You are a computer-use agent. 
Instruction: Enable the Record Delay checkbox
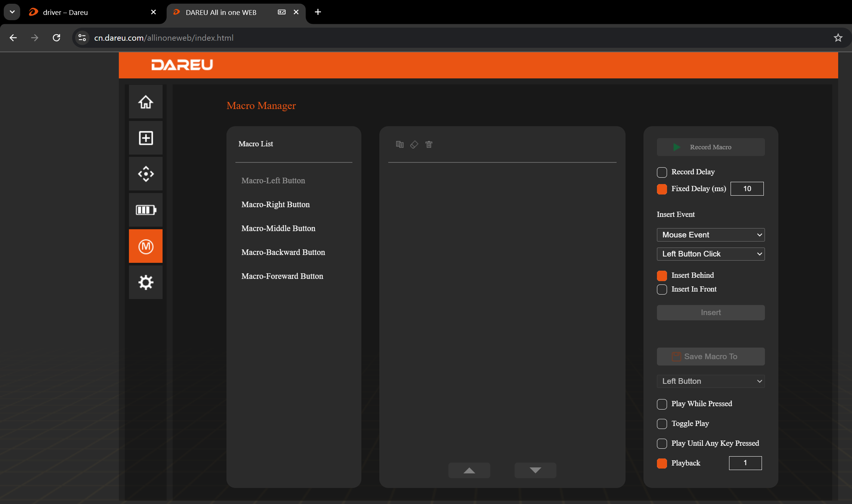point(662,172)
